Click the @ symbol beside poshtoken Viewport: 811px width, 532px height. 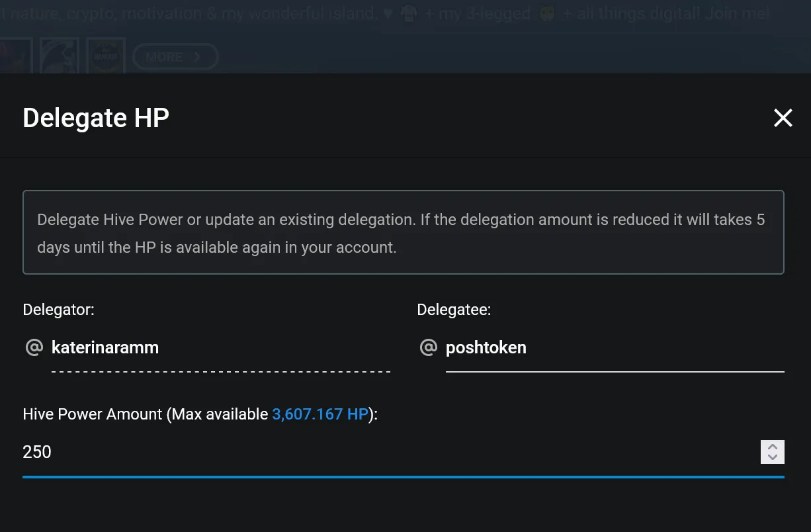tap(428, 347)
